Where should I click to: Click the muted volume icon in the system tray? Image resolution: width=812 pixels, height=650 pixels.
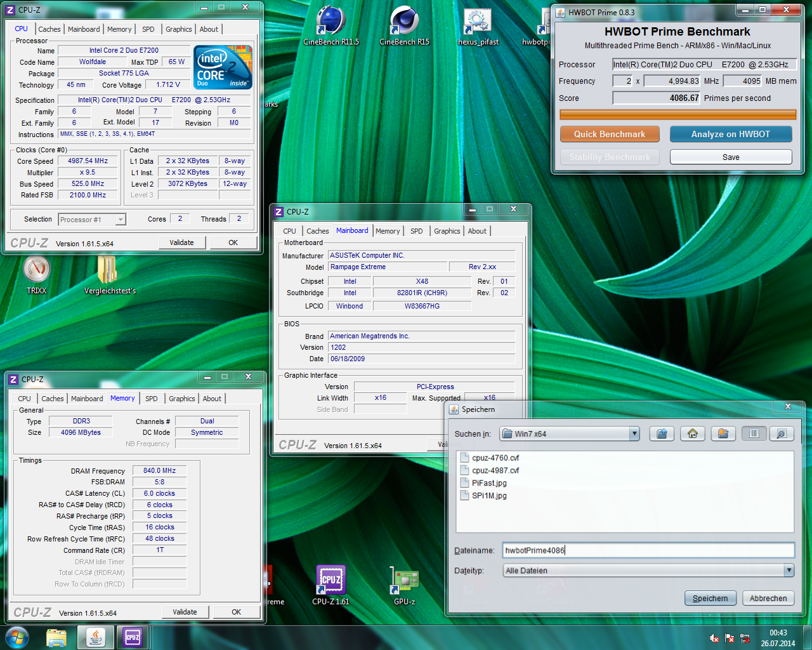714,638
